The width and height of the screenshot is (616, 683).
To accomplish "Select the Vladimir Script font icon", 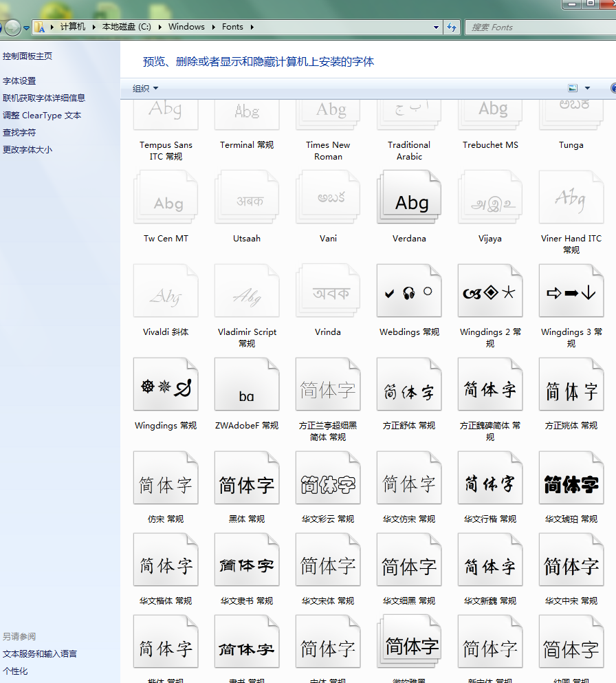I will point(247,290).
